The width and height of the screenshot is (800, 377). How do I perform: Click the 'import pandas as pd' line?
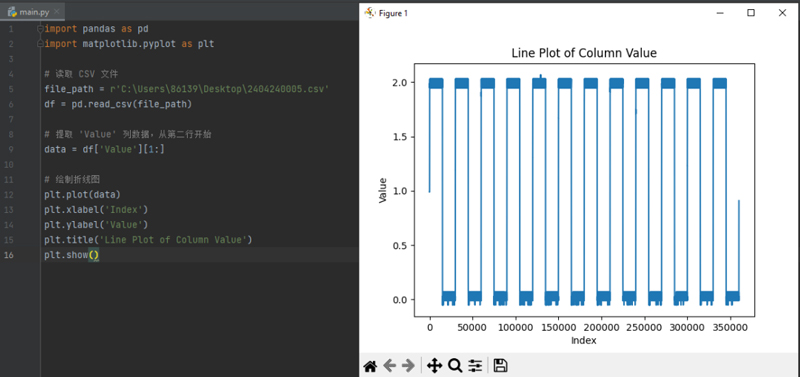(96, 29)
